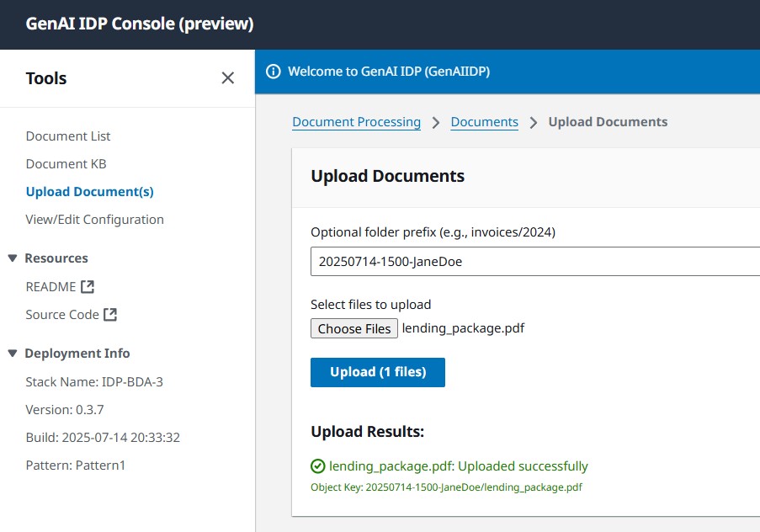Viewport: 760px width, 532px height.
Task: Go to Documents breadcrumb link
Action: (484, 122)
